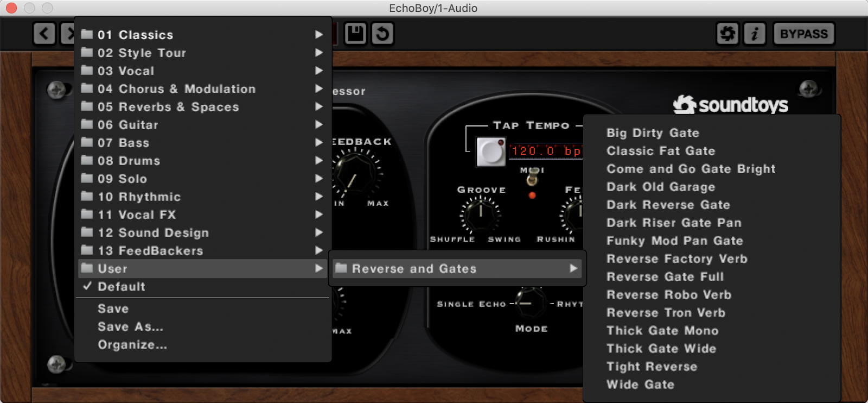The image size is (868, 403).
Task: Click the Reverse and Gates folder icon
Action: 341,268
